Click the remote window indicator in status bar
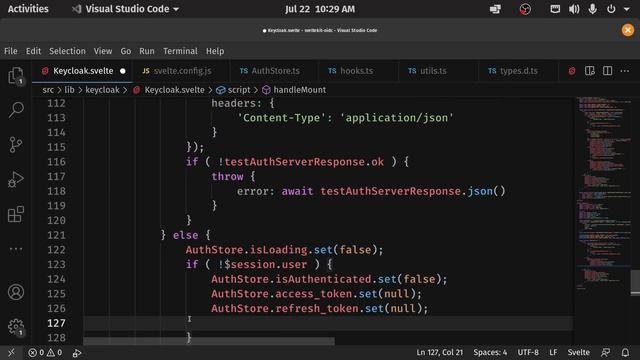 [x=11, y=353]
